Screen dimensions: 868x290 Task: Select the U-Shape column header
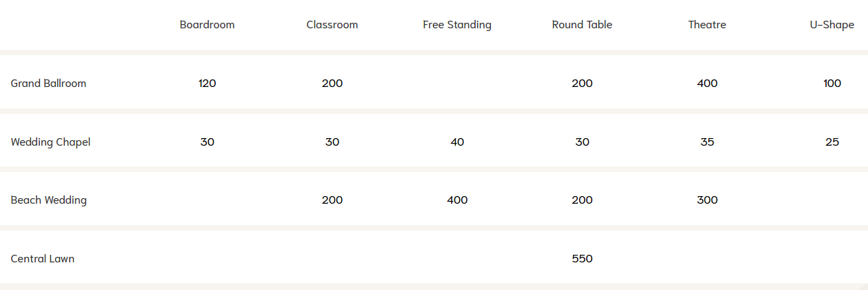click(831, 25)
